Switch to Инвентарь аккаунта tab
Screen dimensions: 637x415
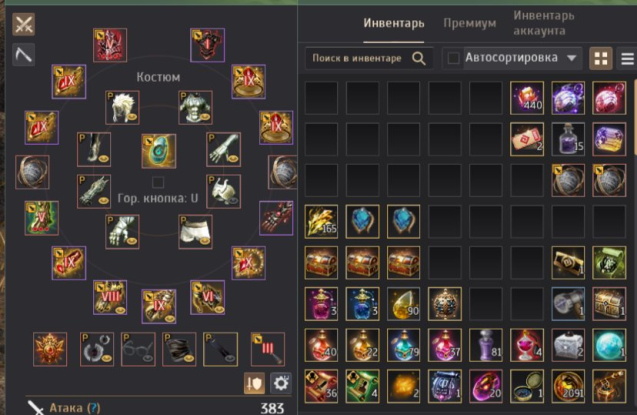(x=544, y=23)
